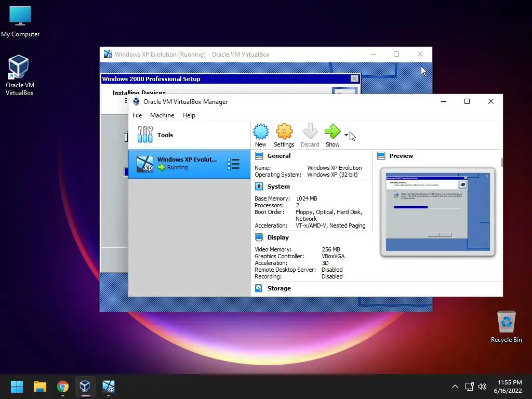Screen dimensions: 532x399
Task: Click the New machine icon
Action: pyautogui.click(x=261, y=131)
